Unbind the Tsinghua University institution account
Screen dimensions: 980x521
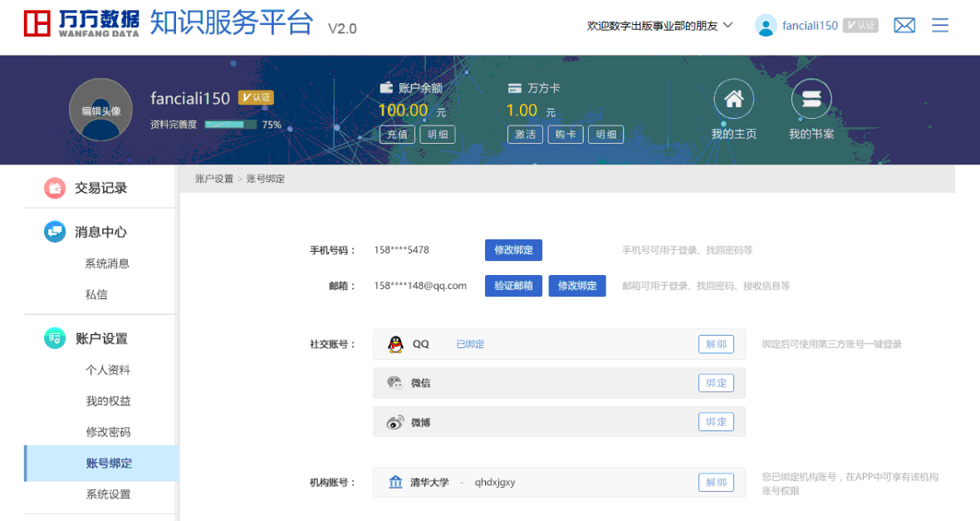(716, 482)
